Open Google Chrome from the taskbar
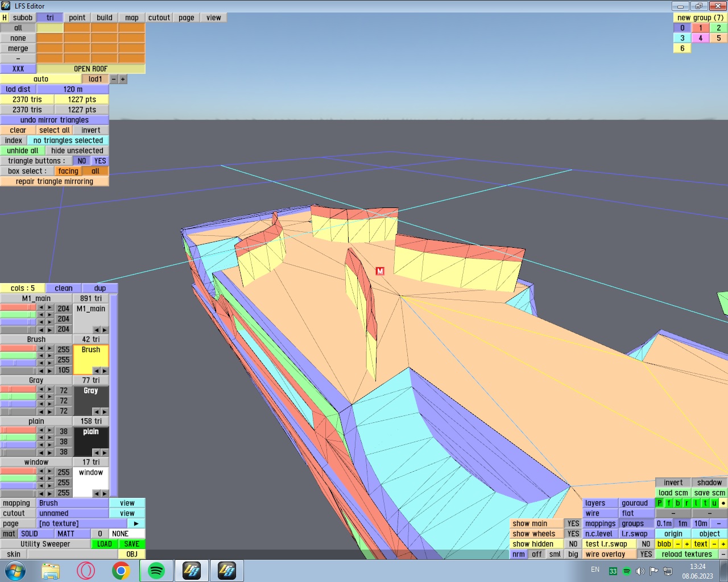The width and height of the screenshot is (728, 582). tap(121, 571)
